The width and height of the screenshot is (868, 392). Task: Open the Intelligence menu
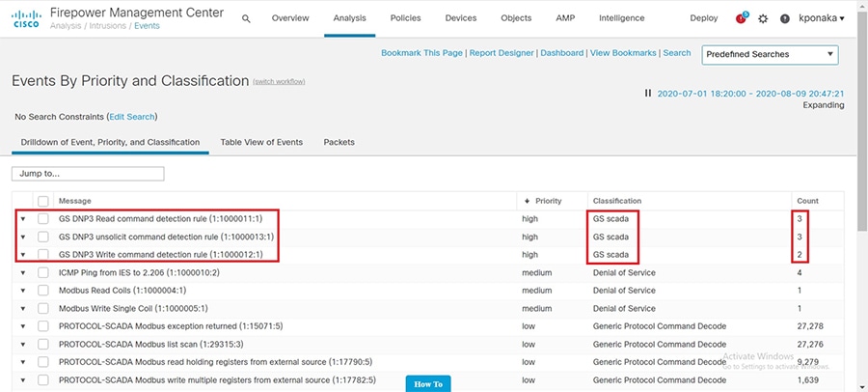622,18
